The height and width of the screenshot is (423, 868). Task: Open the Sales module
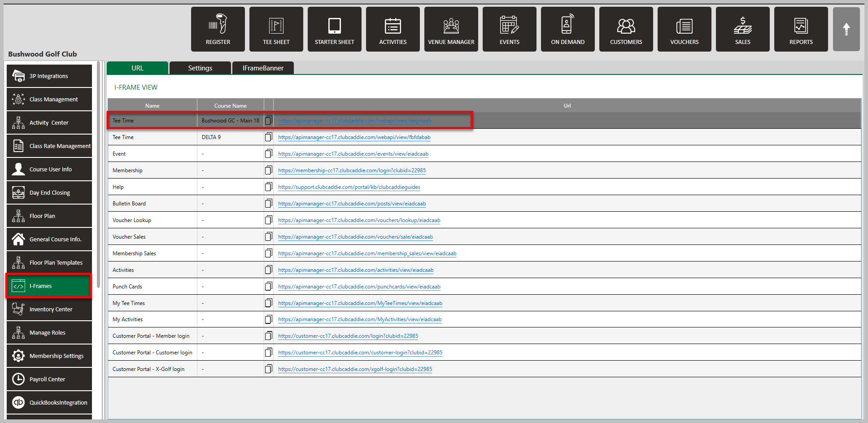point(743,29)
